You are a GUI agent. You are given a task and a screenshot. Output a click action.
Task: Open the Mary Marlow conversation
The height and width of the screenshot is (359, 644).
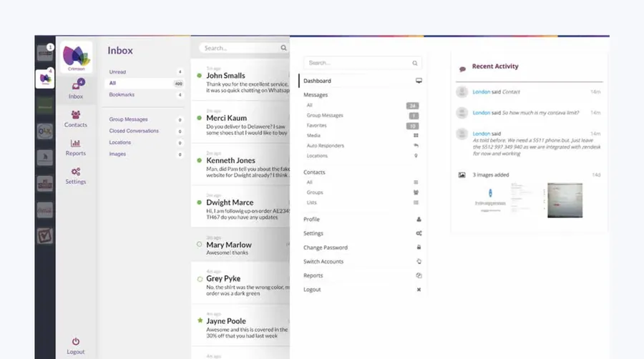pyautogui.click(x=240, y=245)
